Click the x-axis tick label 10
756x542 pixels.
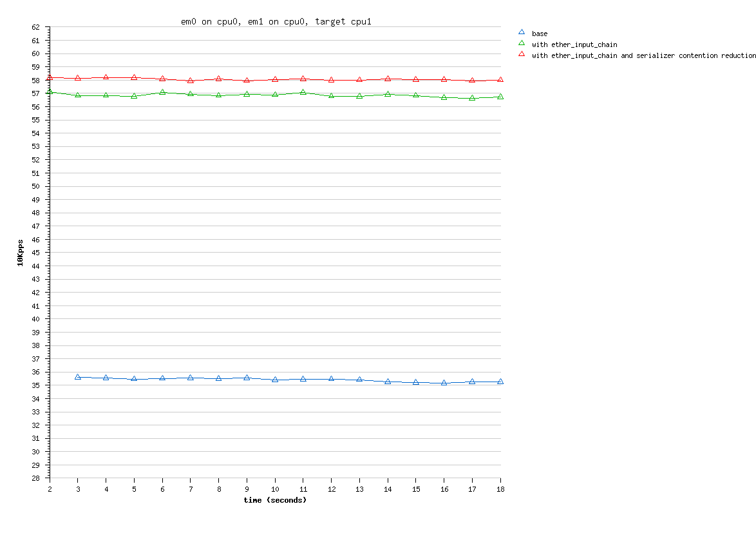[x=275, y=489]
